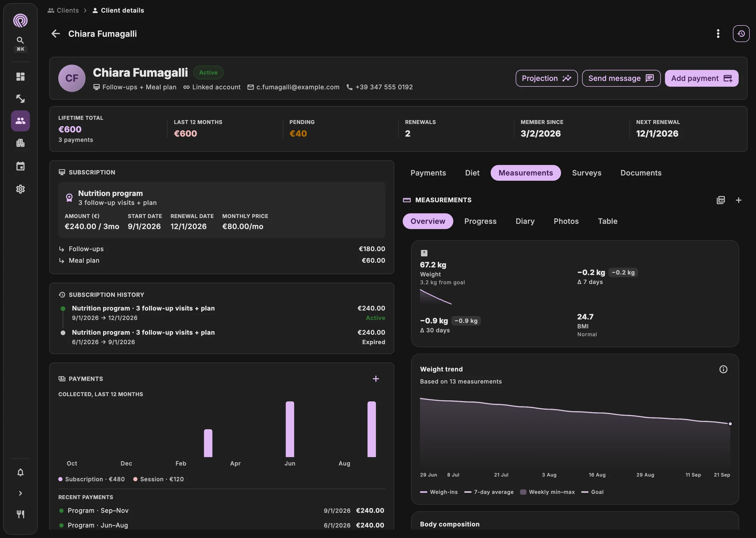Open the Weight trend info icon
Screen dimensions: 756x538
pos(723,369)
